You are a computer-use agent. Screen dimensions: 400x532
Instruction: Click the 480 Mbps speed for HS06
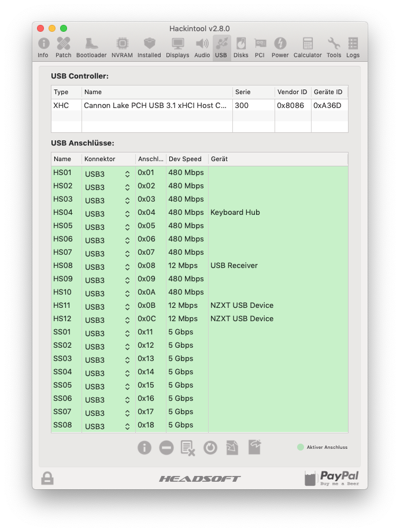point(186,239)
